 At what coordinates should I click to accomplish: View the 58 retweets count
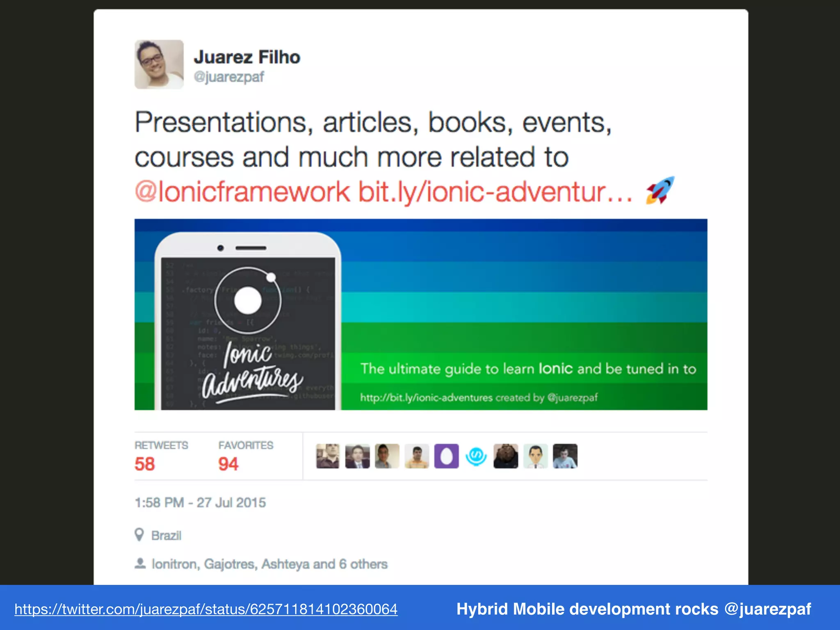(145, 464)
